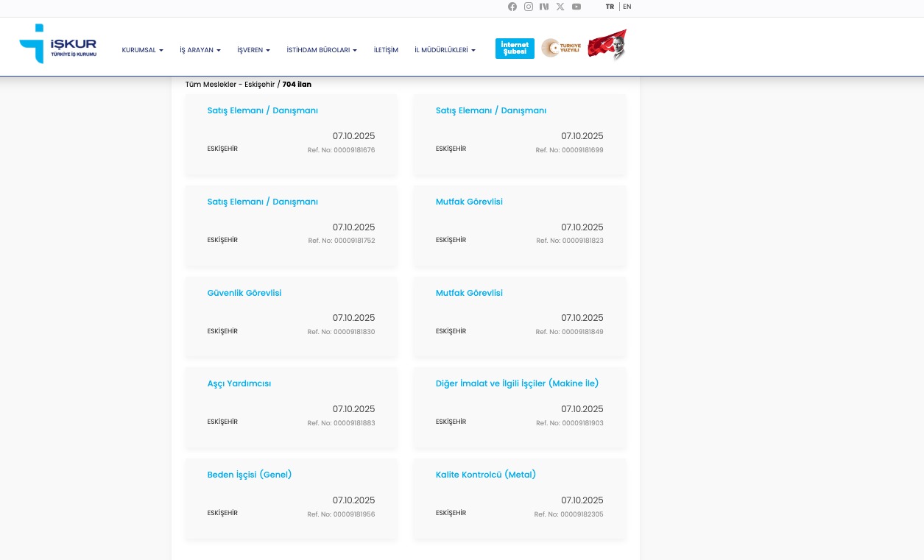Open the Kalite Kontrolcü (Metal) listing
924x560 pixels.
tap(486, 475)
